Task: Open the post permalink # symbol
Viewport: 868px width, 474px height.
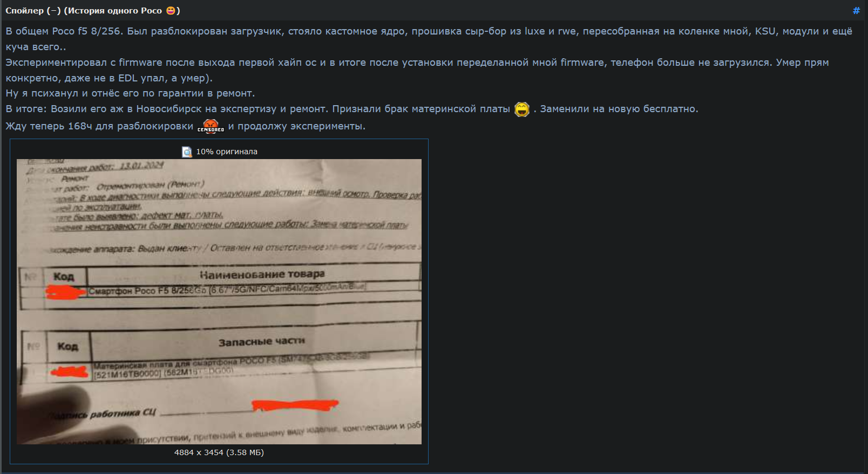Action: pos(856,11)
